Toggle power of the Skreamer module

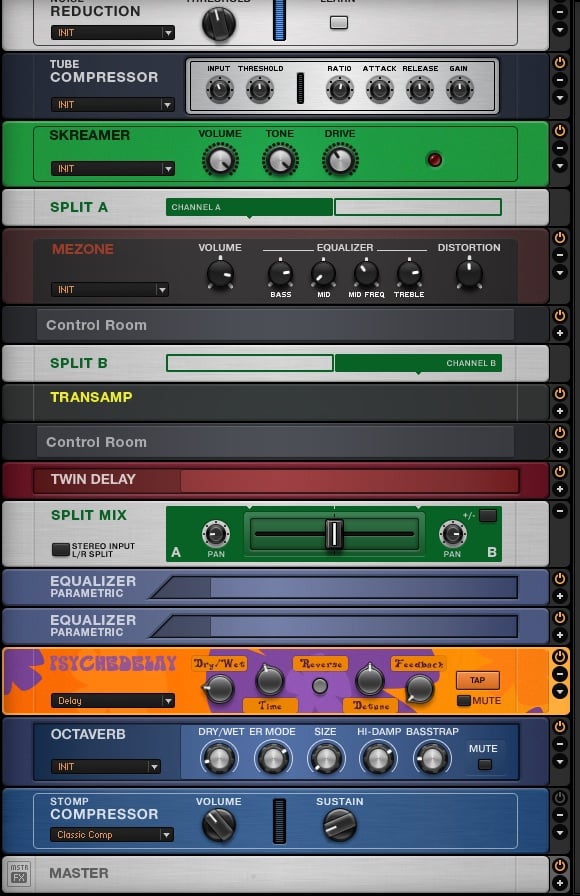(560, 131)
